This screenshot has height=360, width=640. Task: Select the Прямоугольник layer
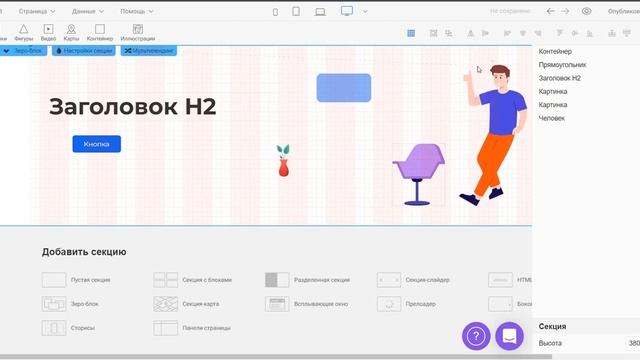click(562, 65)
